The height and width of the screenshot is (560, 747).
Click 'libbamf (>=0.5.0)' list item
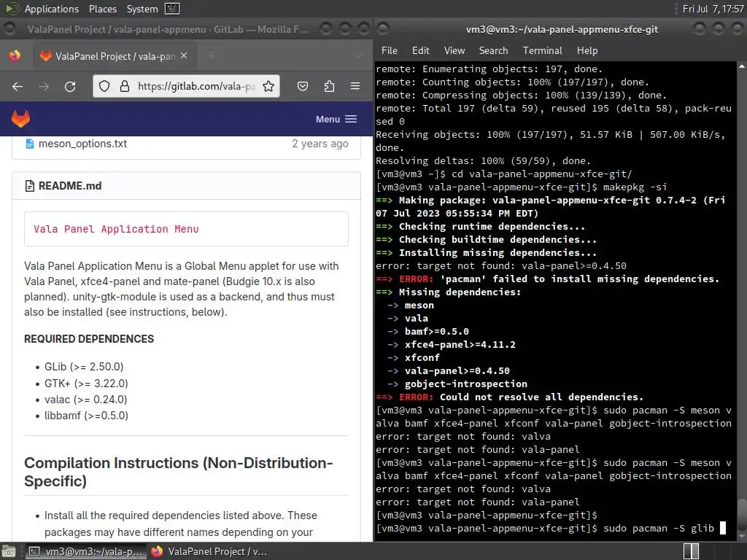tap(86, 416)
